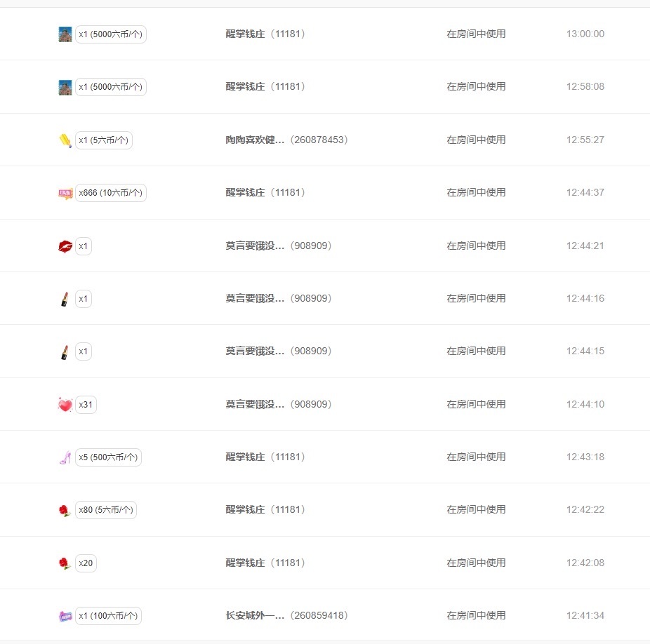Click x1 (5000六币/个) tag in the 13:00:00 row
This screenshot has height=644, width=650.
tap(111, 34)
